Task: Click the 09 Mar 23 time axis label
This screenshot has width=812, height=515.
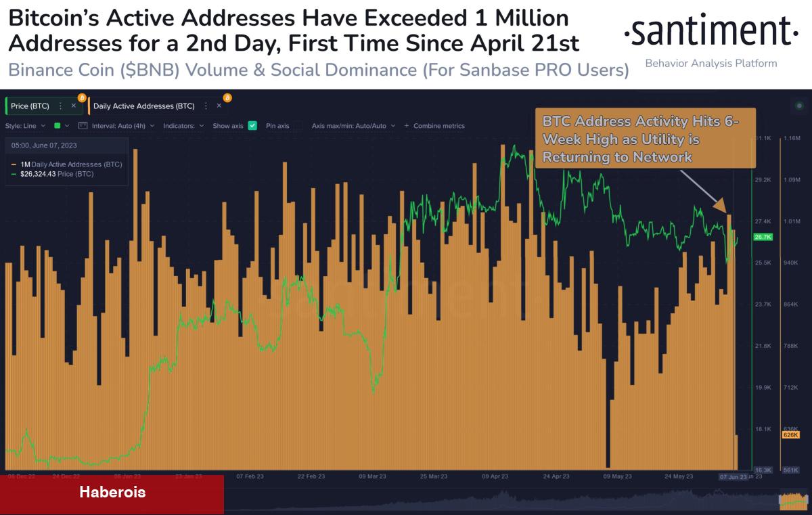Action: click(372, 476)
